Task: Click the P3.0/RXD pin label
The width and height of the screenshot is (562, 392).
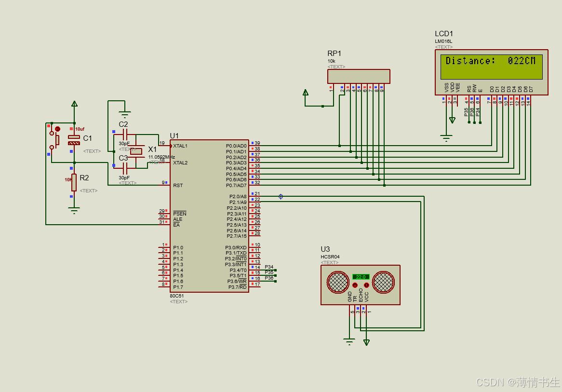Action: click(x=236, y=247)
